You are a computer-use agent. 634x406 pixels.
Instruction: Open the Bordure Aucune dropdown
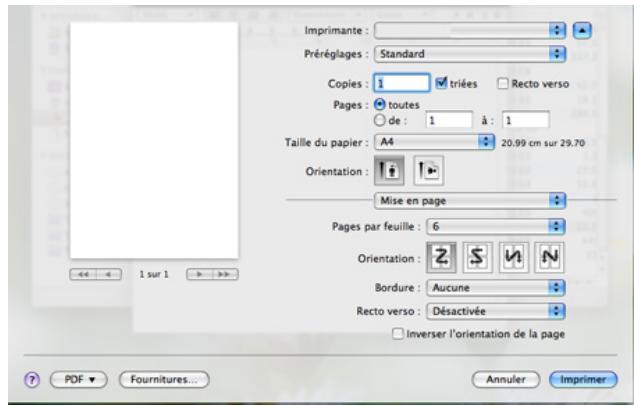496,288
